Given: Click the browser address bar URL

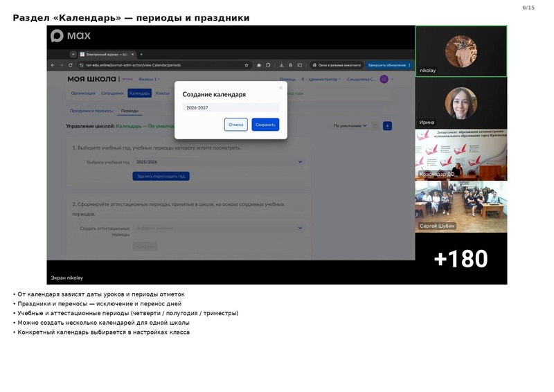Looking at the screenshot, I should pos(133,65).
